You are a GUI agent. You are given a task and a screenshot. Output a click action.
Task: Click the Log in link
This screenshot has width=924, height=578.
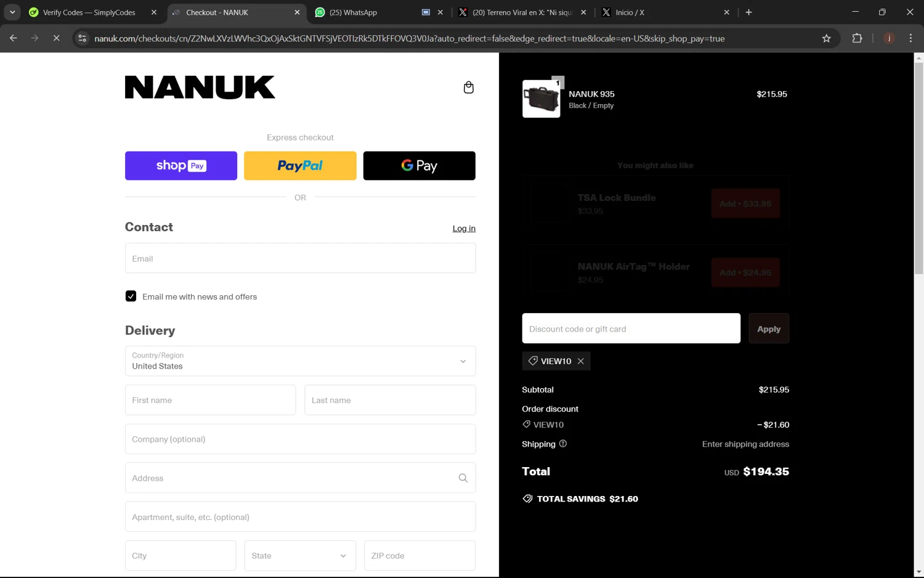coord(464,229)
